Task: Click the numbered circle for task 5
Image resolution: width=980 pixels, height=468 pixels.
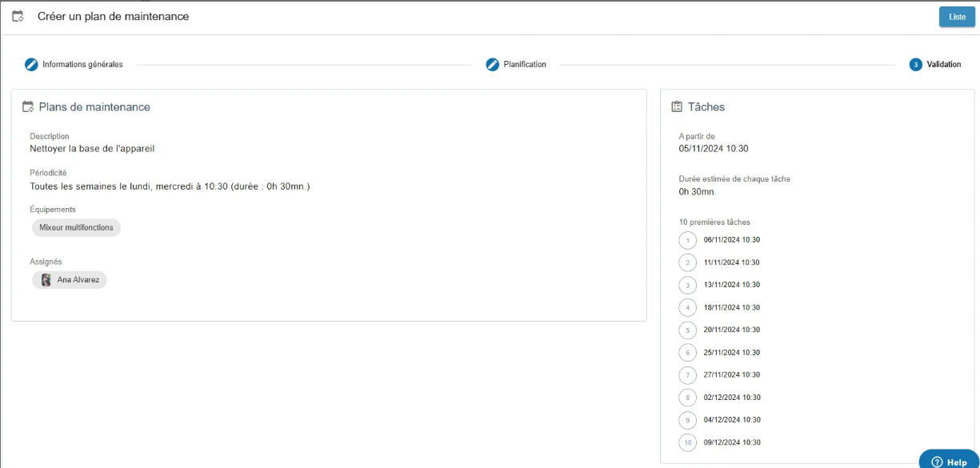Action: (x=687, y=330)
